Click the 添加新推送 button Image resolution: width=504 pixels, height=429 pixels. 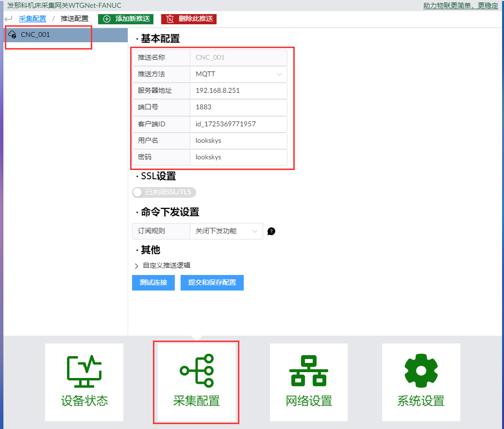(126, 19)
